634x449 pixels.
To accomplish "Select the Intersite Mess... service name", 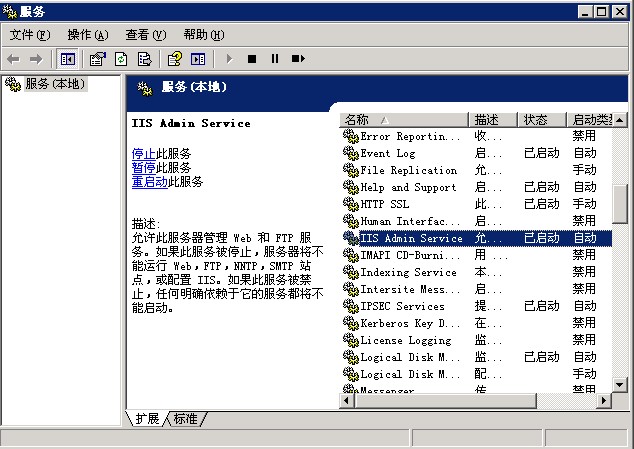I will [x=410, y=289].
